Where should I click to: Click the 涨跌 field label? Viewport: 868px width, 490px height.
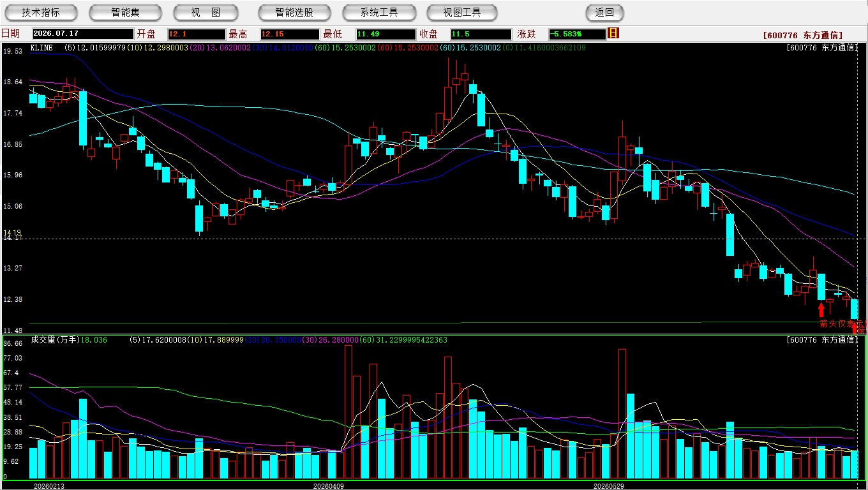click(527, 34)
